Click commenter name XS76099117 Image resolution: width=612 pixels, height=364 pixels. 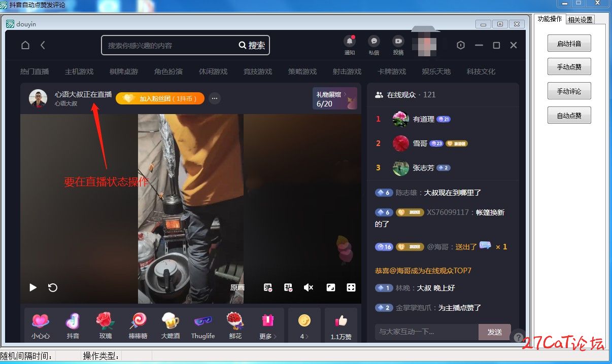(x=448, y=212)
